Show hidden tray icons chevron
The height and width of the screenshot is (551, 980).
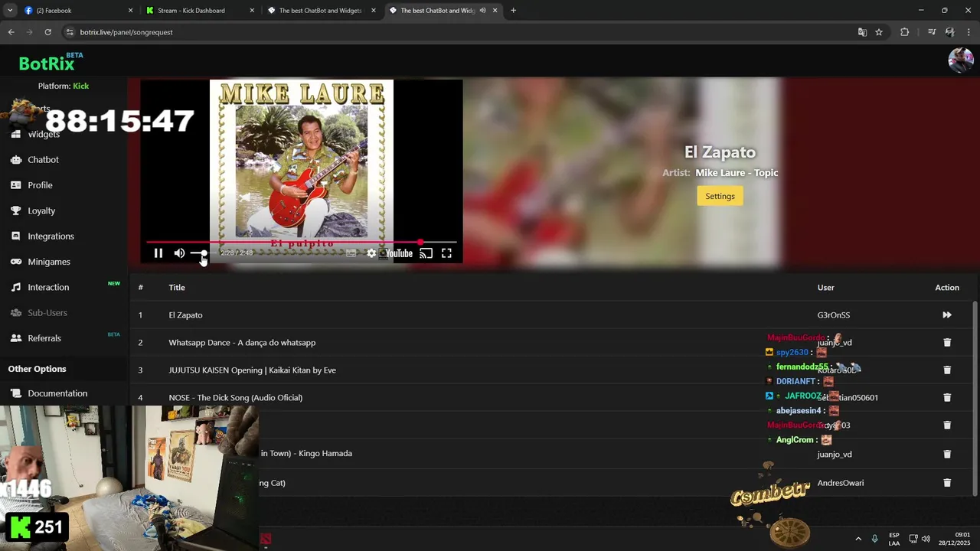[858, 539]
